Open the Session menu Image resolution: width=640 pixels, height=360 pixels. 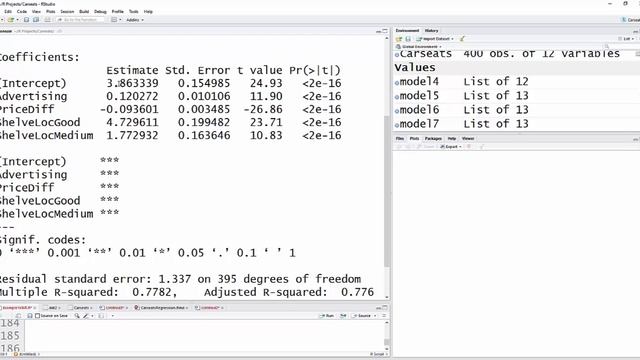[67, 11]
